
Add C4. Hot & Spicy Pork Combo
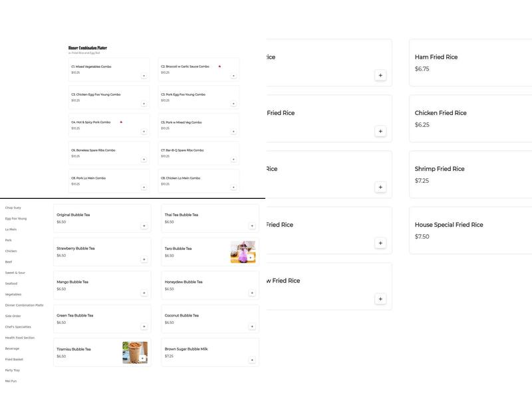pos(144,132)
